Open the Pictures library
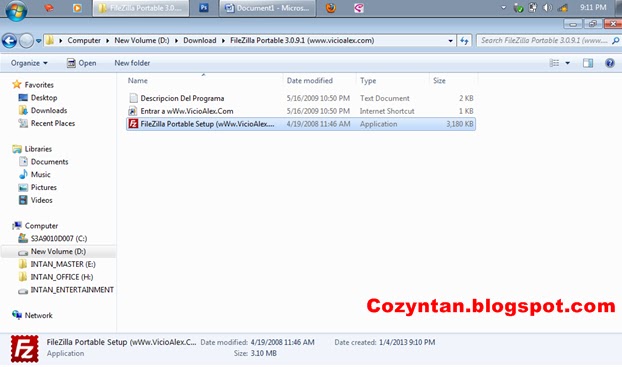Viewport: 622px width, 367px height. tap(44, 187)
